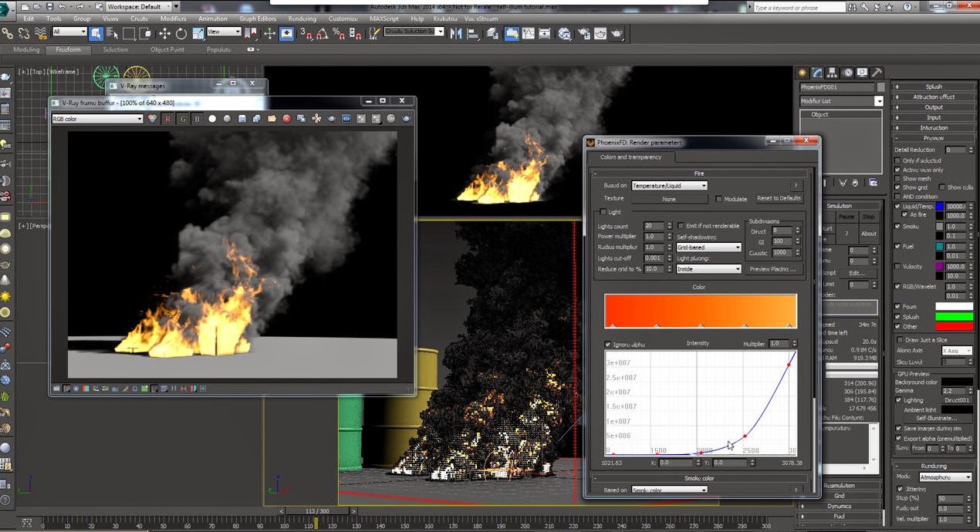Open the Modify command panel tab
This screenshot has height=532, width=980.
click(x=818, y=72)
